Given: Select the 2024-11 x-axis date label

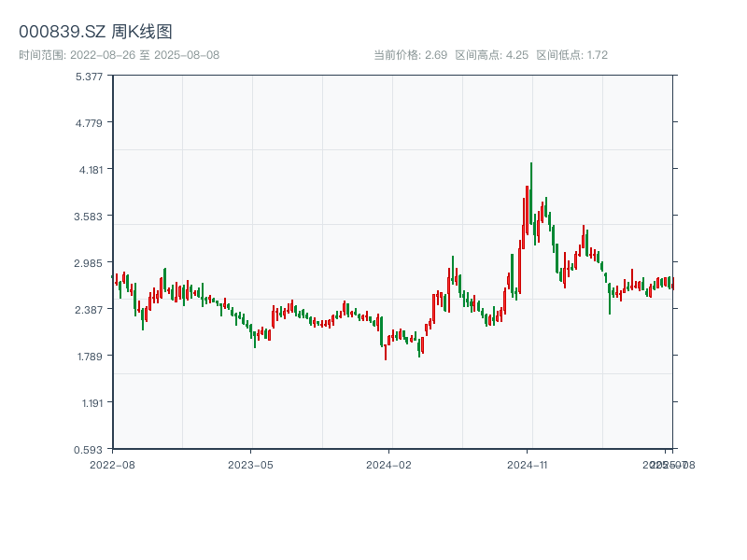Looking at the screenshot, I should point(528,464).
